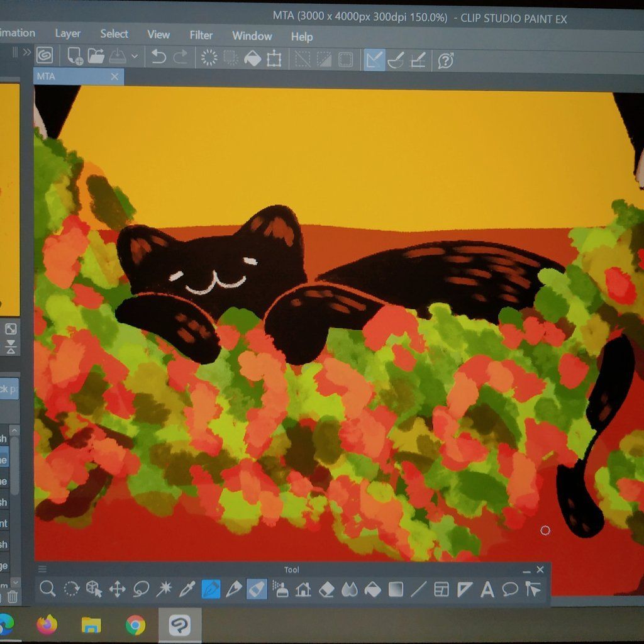Click Navigator fit-to-screen icon
This screenshot has height=644, width=644.
(x=11, y=328)
